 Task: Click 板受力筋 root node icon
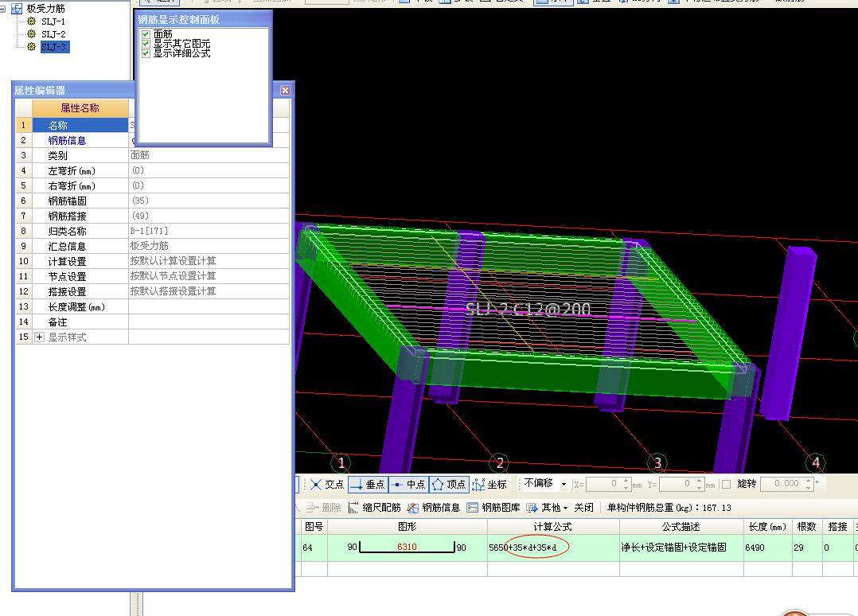(x=17, y=8)
